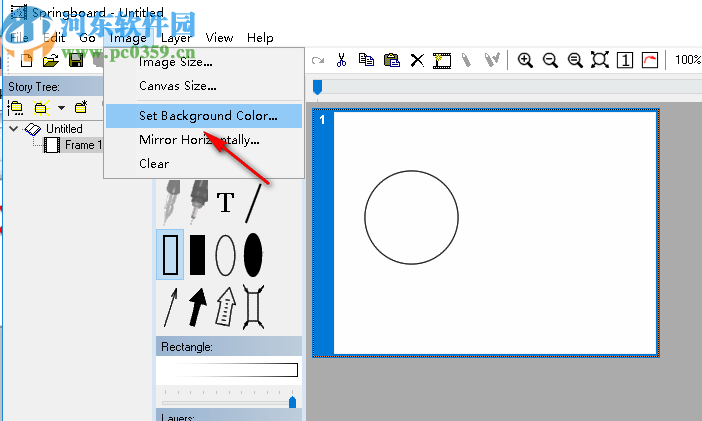The width and height of the screenshot is (702, 421).
Task: Click the Zoom In magnifier icon
Action: (525, 60)
